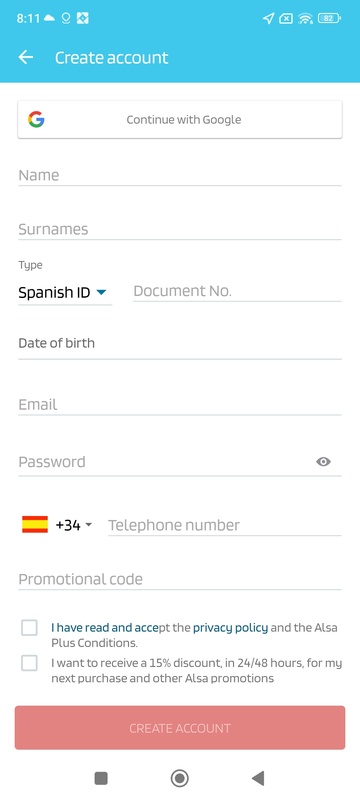The width and height of the screenshot is (360, 800).
Task: Enable the 15% discount promotions checkbox
Action: tap(29, 663)
